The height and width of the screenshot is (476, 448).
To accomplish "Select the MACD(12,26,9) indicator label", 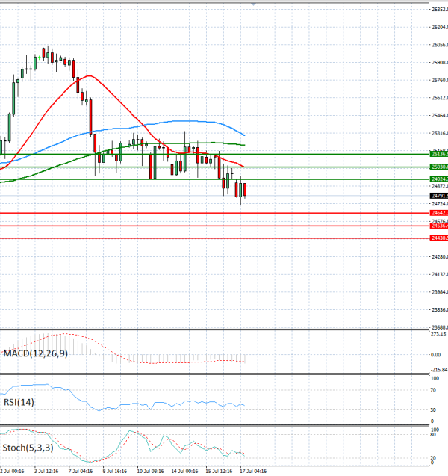I will pyautogui.click(x=36, y=353).
